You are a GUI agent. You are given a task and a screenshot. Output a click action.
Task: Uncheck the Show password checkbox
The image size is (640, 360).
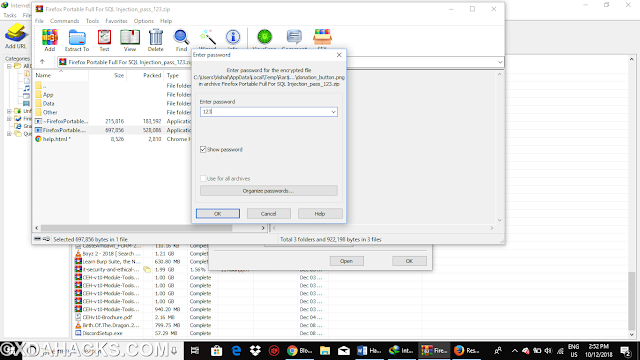(x=203, y=149)
